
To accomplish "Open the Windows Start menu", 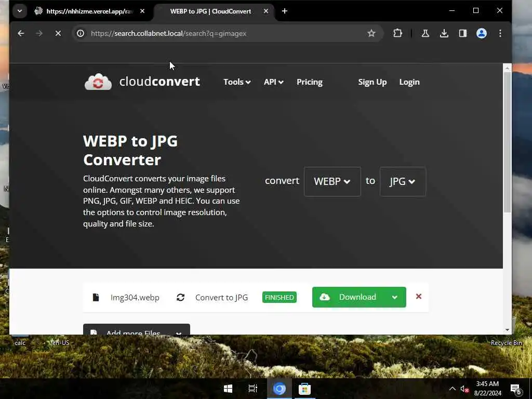I will point(228,389).
